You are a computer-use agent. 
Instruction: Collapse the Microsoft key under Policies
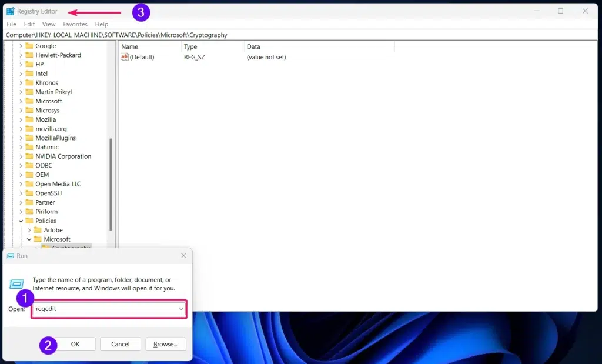[x=29, y=239]
